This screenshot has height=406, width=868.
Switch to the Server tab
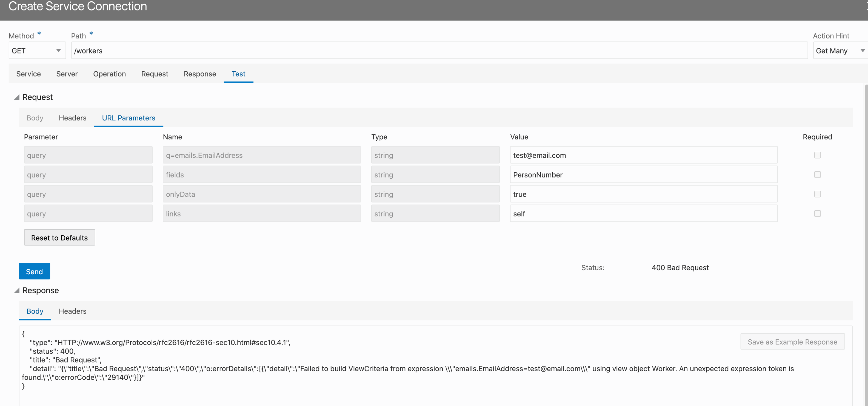[x=67, y=74]
